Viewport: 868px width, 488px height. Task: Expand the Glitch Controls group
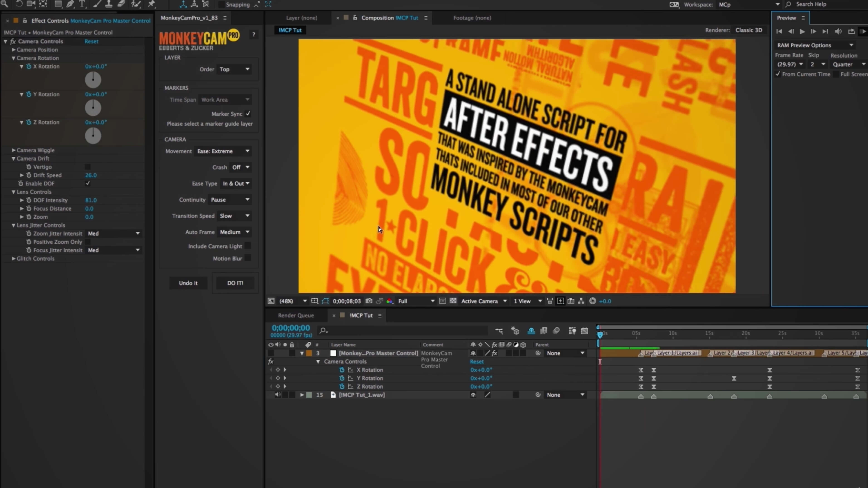(x=14, y=259)
